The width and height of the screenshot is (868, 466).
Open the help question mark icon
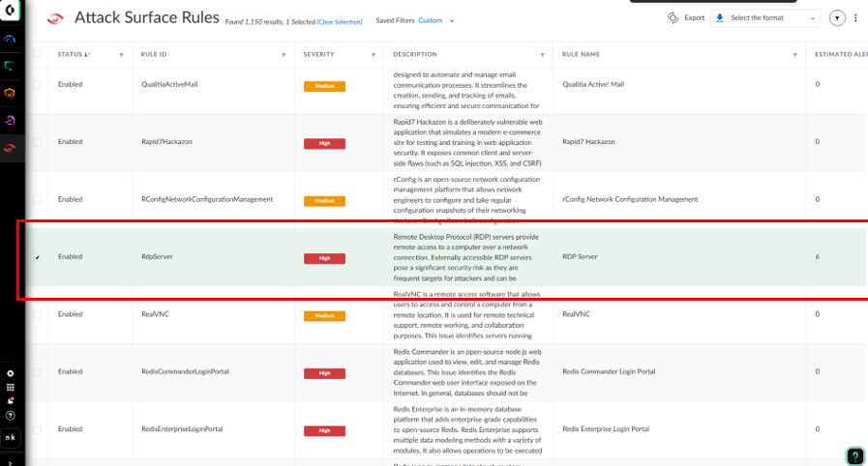10,415
